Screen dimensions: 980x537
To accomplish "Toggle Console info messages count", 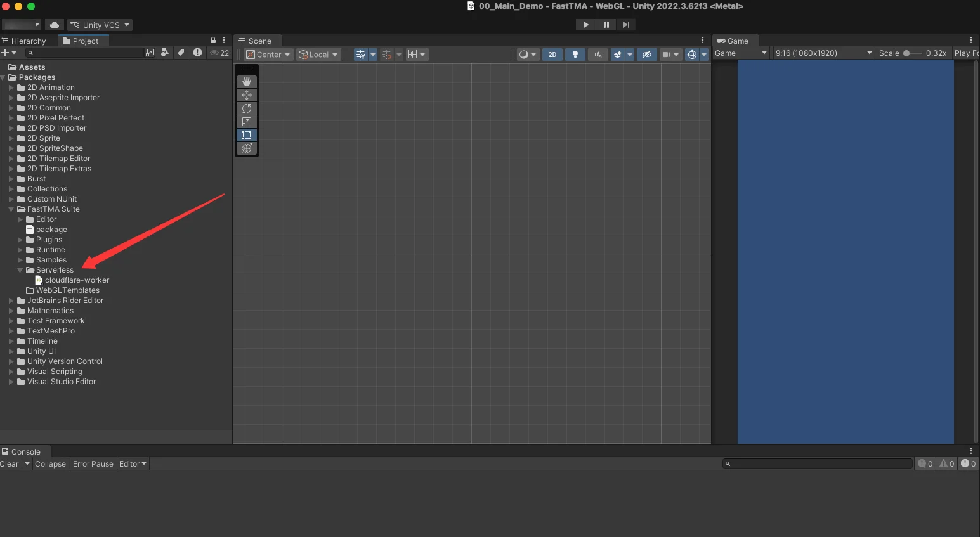I will [x=925, y=463].
